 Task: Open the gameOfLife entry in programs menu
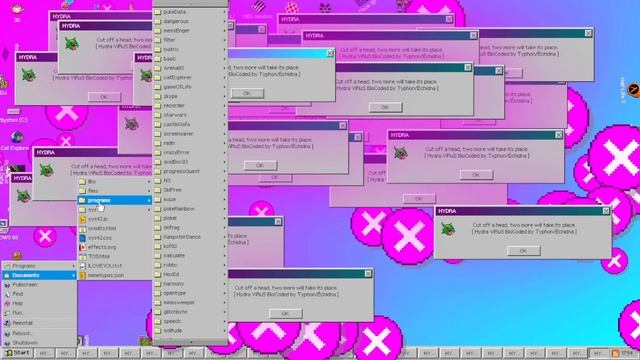[190, 87]
